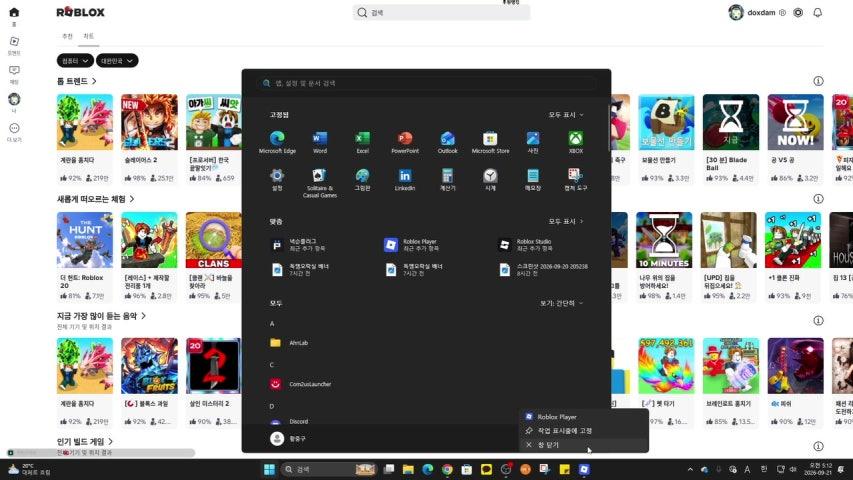Switch to the 추천 tab in Roblox
This screenshot has width=853, height=480.
pyautogui.click(x=67, y=36)
